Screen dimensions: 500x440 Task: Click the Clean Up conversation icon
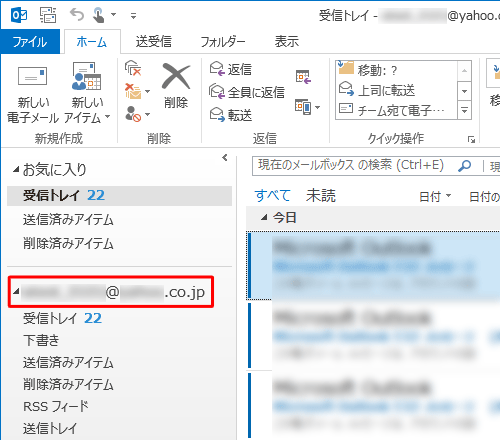(133, 91)
